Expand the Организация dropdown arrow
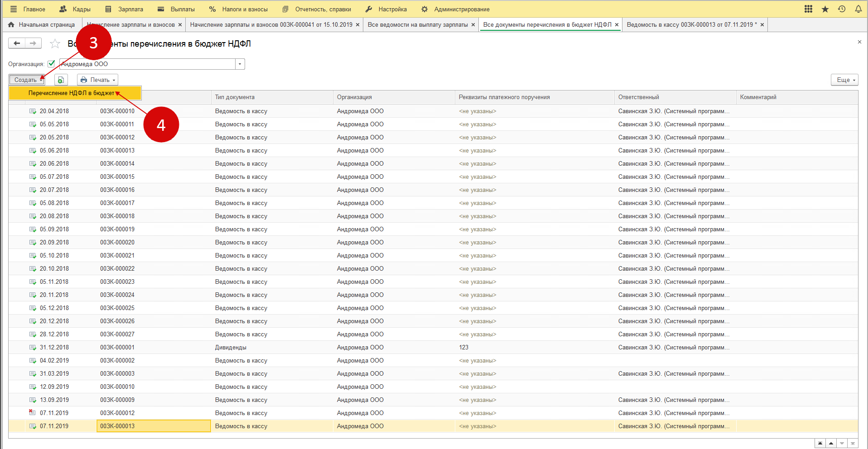The height and width of the screenshot is (449, 868). [x=240, y=64]
